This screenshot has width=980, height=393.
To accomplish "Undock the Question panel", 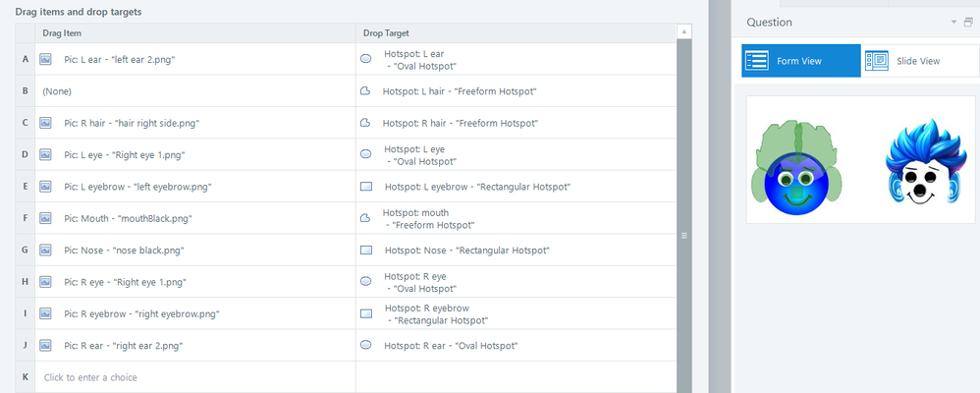I will pos(968,22).
